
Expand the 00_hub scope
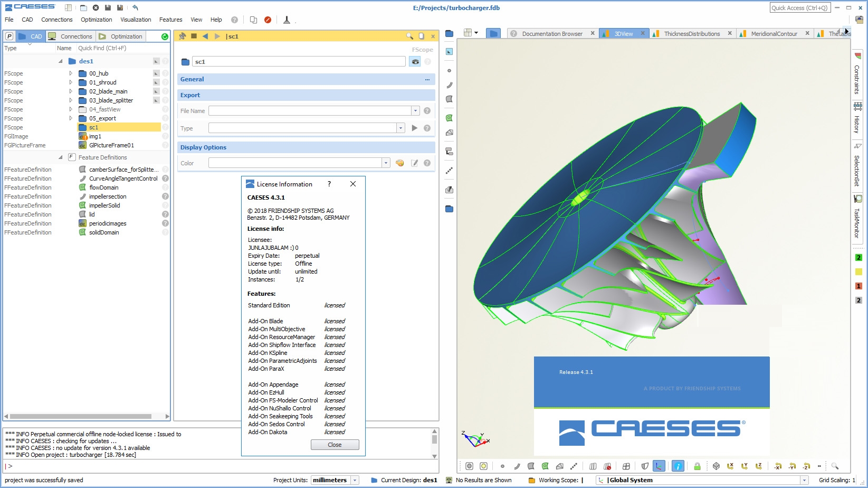(71, 73)
